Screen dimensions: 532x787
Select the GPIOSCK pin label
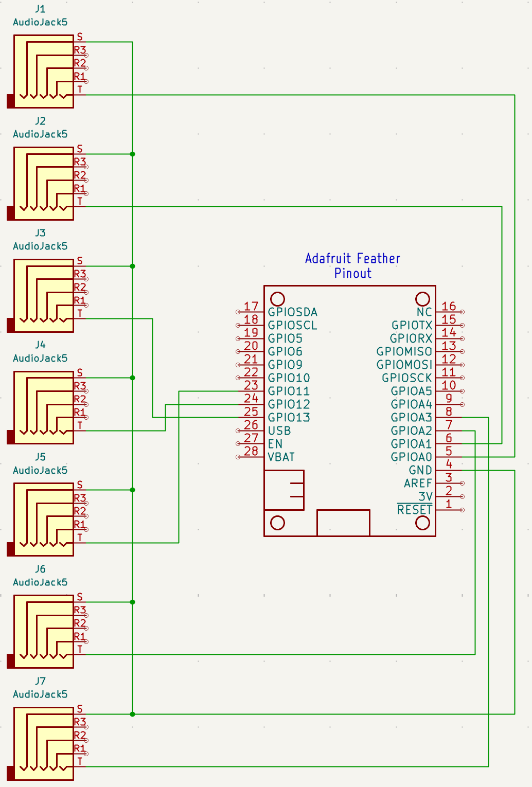[x=407, y=378]
